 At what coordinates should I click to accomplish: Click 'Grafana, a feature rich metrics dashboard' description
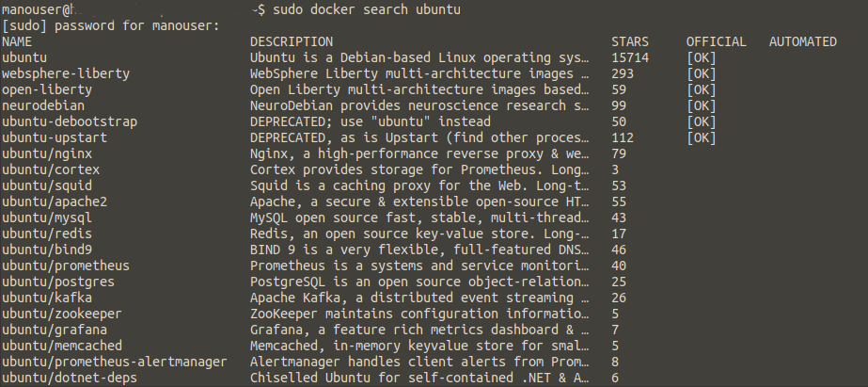[419, 331]
